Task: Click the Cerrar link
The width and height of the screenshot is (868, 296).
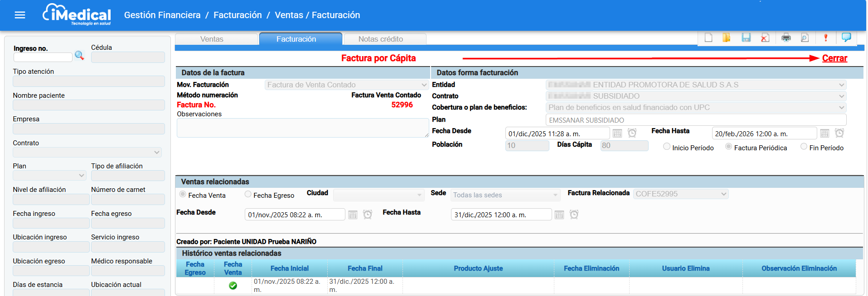Action: [834, 58]
